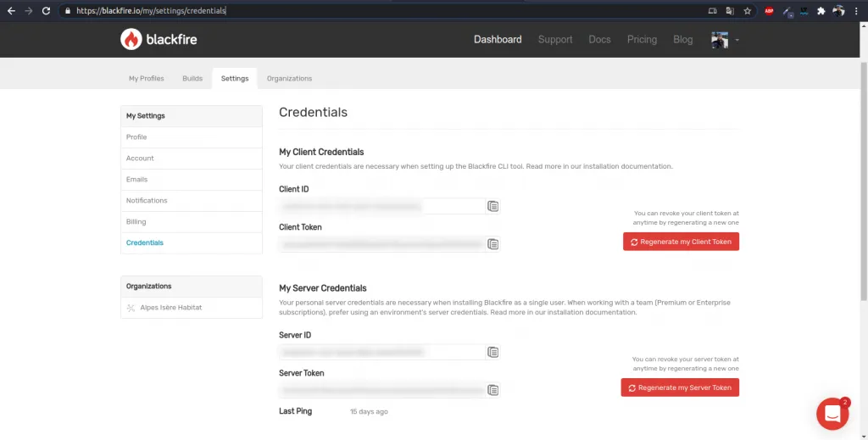Click the Client ID field
The height and width of the screenshot is (440, 868).
click(381, 206)
